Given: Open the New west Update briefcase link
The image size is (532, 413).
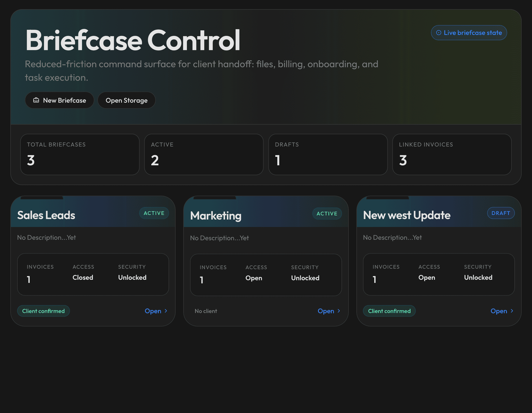Looking at the screenshot, I should coord(499,311).
